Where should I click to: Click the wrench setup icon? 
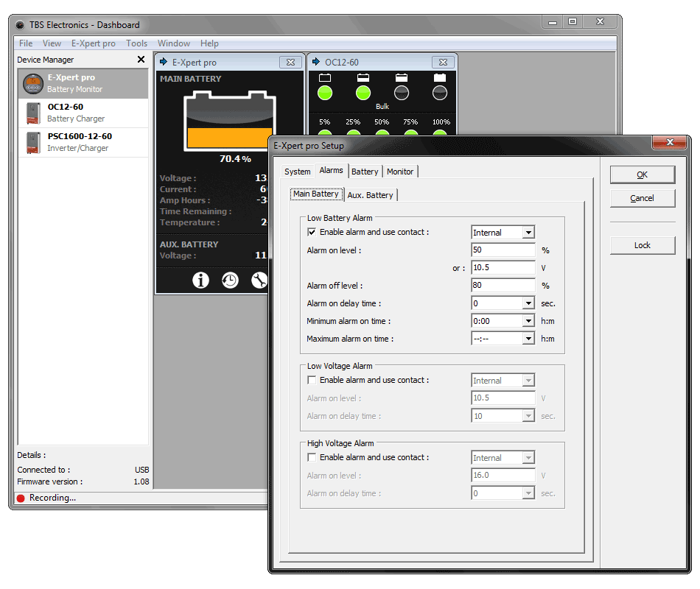(259, 281)
